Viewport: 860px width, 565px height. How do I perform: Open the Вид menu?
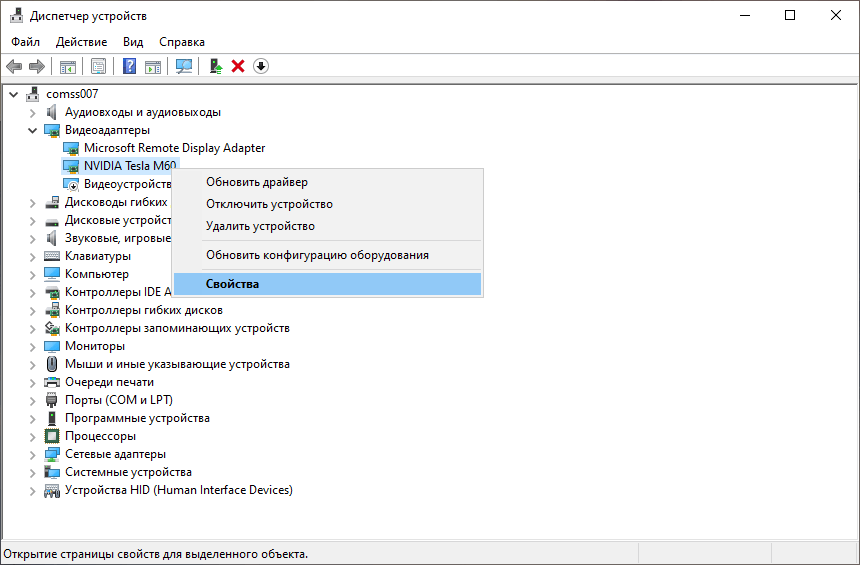click(x=133, y=42)
